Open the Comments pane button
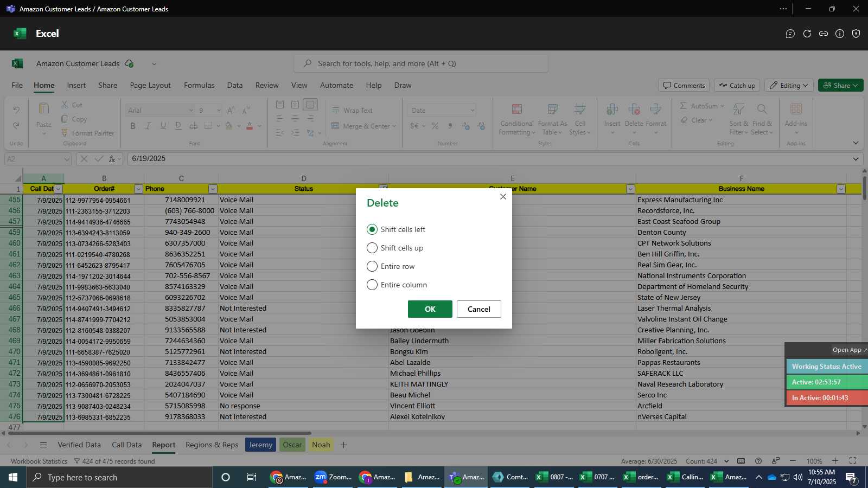 tap(684, 85)
